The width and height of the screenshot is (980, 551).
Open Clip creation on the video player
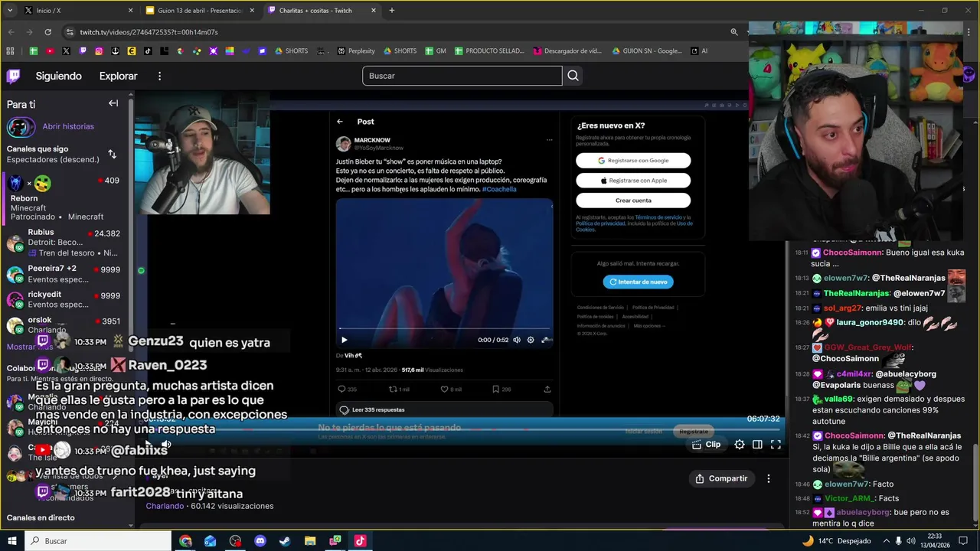point(706,444)
